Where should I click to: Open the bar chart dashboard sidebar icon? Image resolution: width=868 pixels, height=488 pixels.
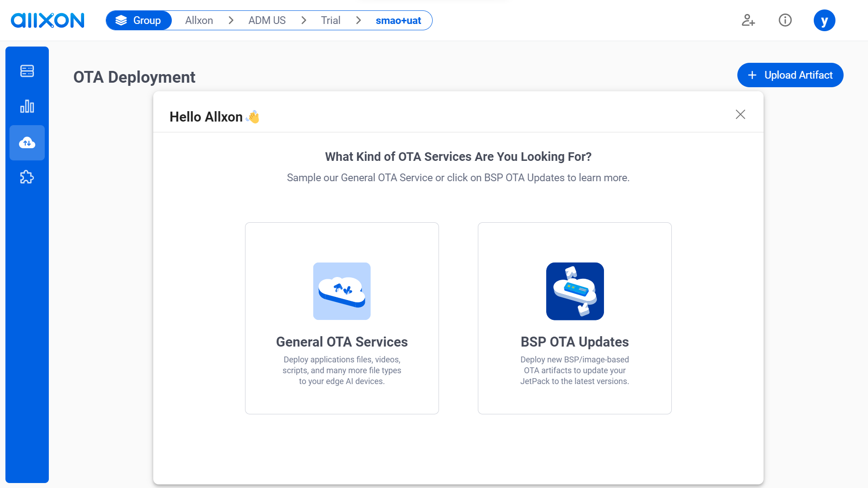pyautogui.click(x=27, y=106)
